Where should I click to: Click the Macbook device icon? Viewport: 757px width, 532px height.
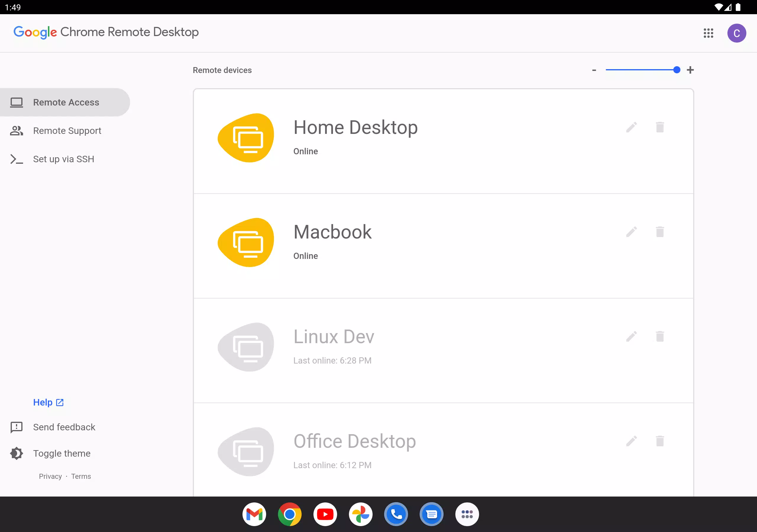pyautogui.click(x=246, y=242)
